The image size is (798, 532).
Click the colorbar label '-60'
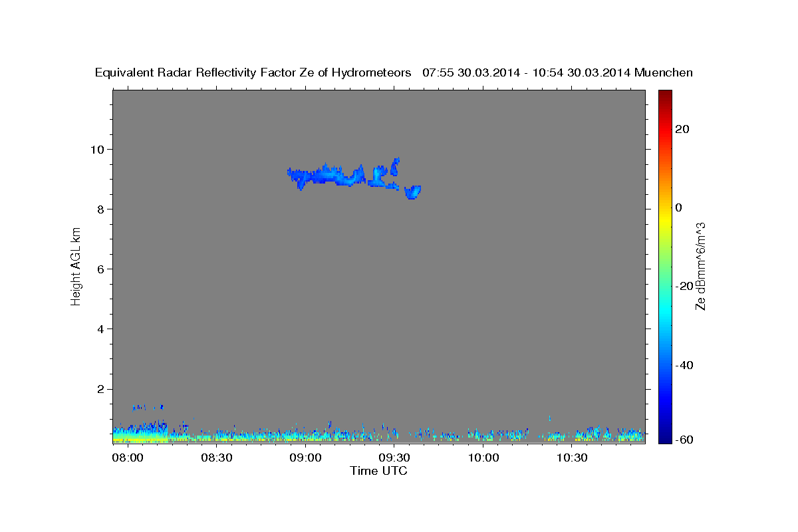(x=684, y=440)
